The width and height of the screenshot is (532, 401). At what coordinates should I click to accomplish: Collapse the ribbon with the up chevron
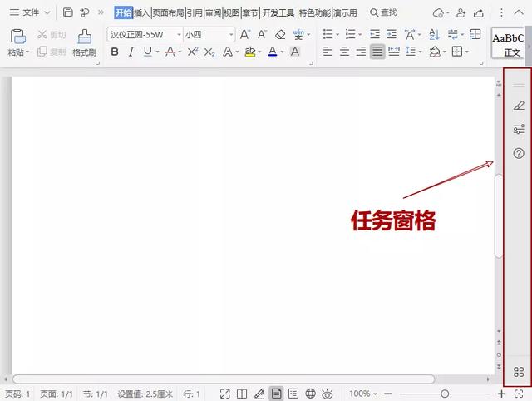click(x=519, y=12)
